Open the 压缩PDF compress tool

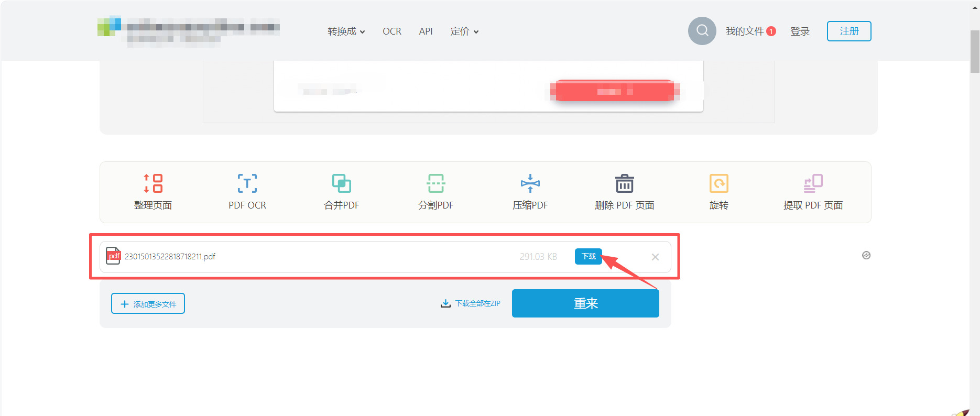coord(530,192)
